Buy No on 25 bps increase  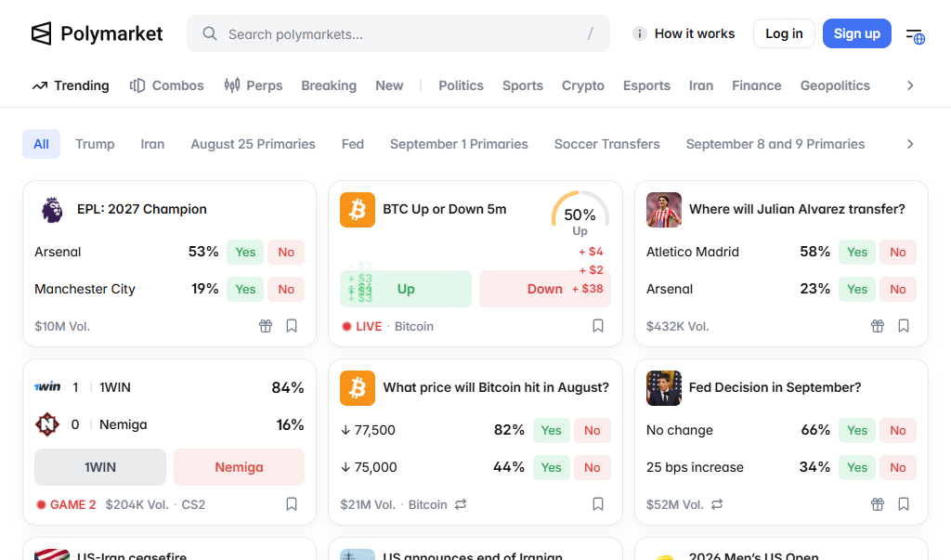click(898, 467)
